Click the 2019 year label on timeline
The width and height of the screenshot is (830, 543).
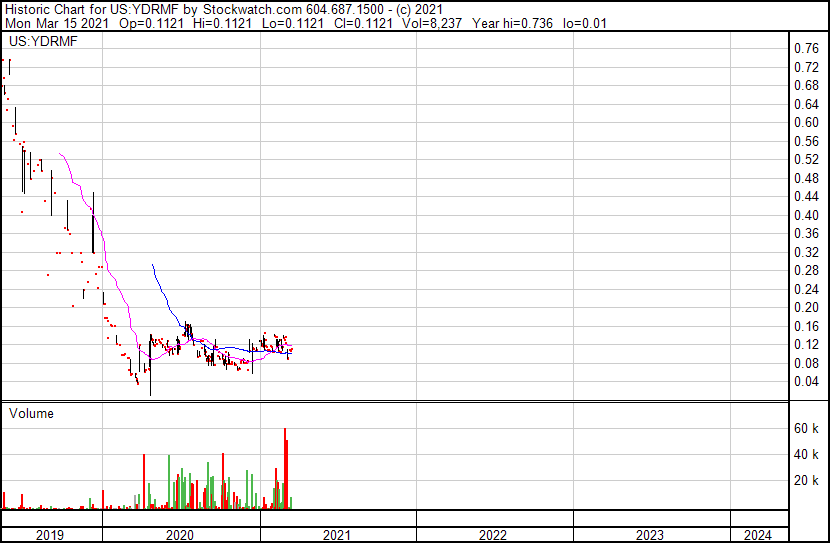[50, 535]
